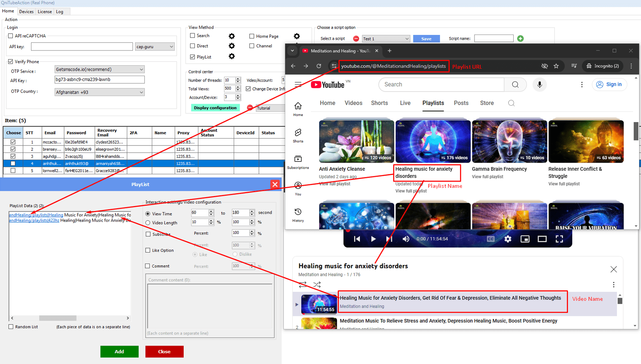Image resolution: width=641 pixels, height=364 pixels.
Task: Enter fullscreen in the video player
Action: coord(559,239)
